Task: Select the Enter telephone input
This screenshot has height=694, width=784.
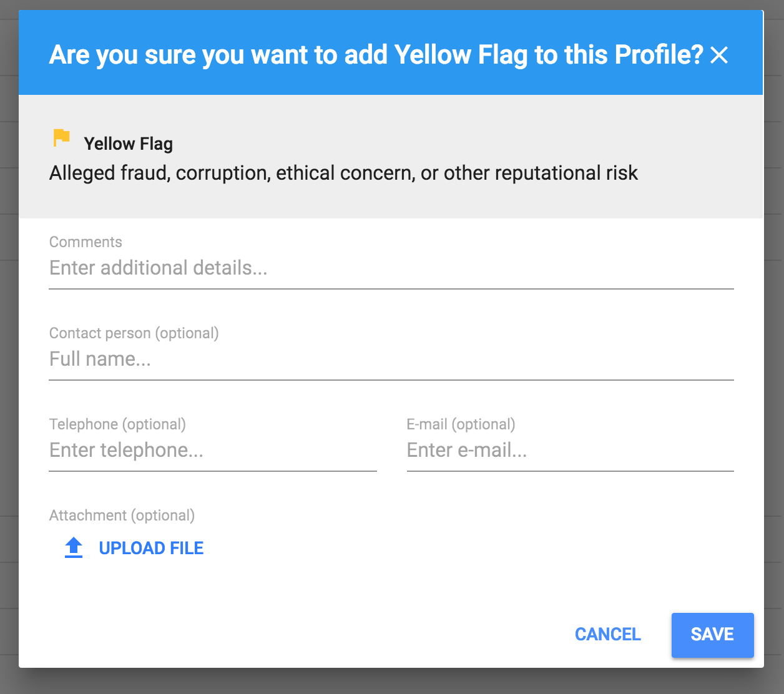Action: 212,451
